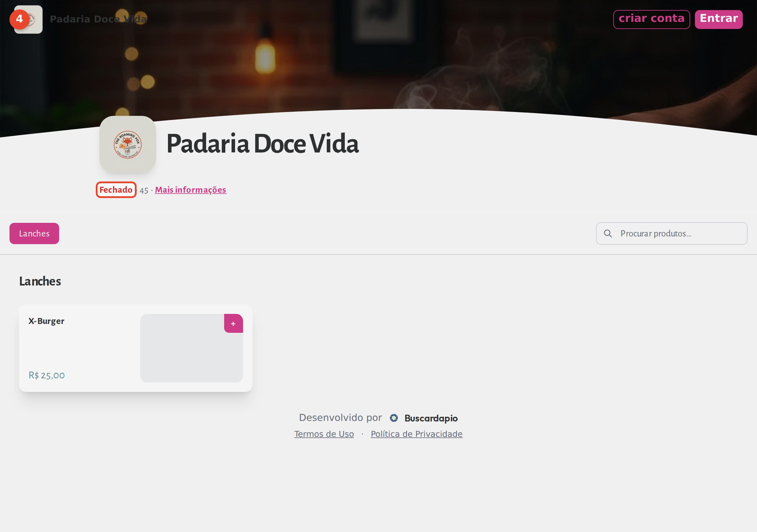This screenshot has height=532, width=757.
Task: Click the Buscardapio brand name
Action: point(431,418)
